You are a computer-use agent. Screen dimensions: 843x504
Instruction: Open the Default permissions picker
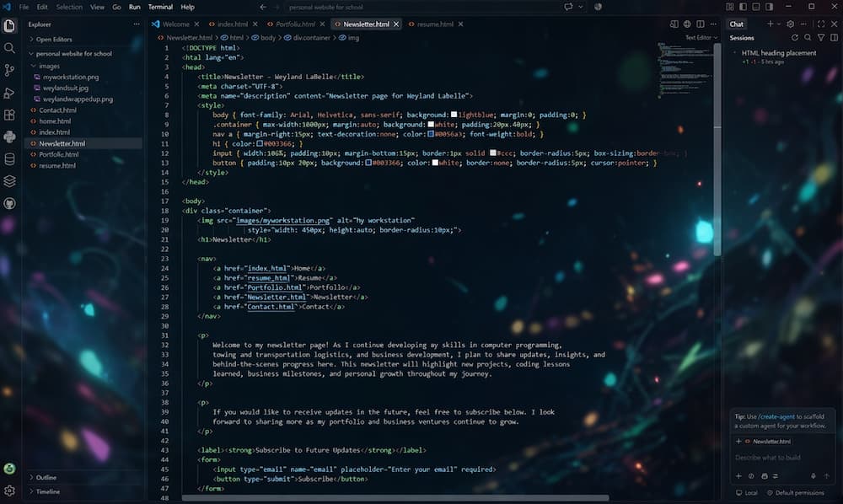point(795,493)
